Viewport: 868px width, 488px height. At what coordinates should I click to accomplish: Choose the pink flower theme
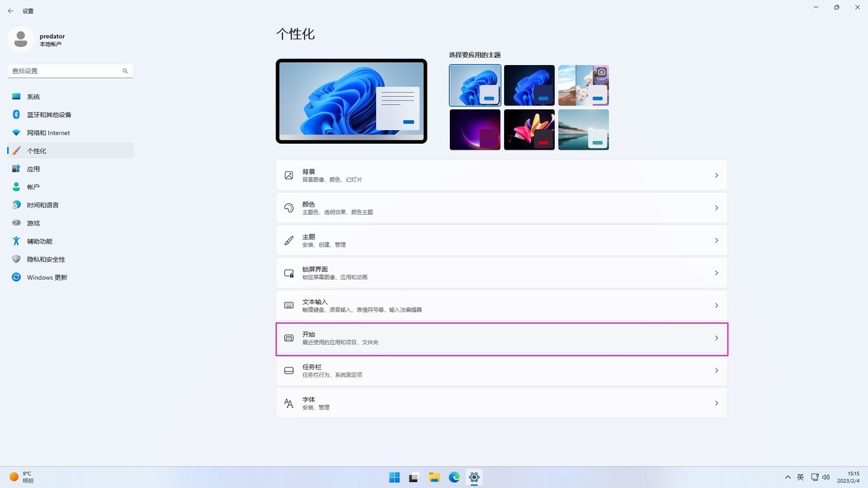click(x=529, y=129)
